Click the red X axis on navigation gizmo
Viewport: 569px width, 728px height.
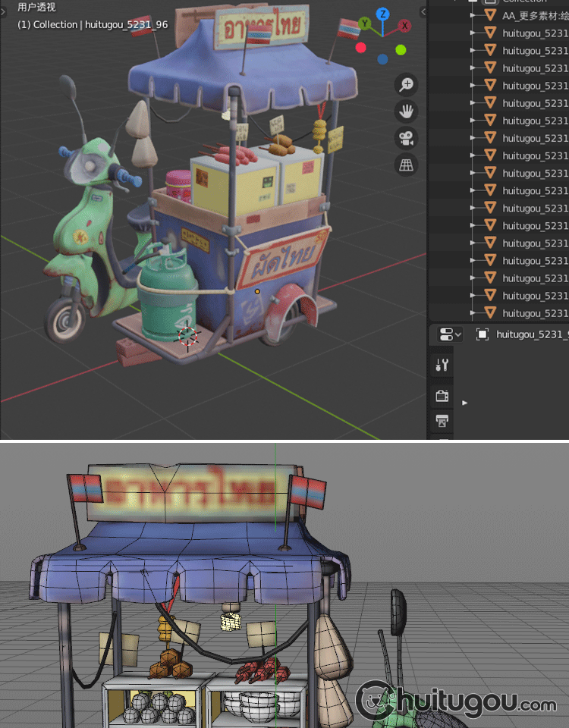tap(405, 25)
